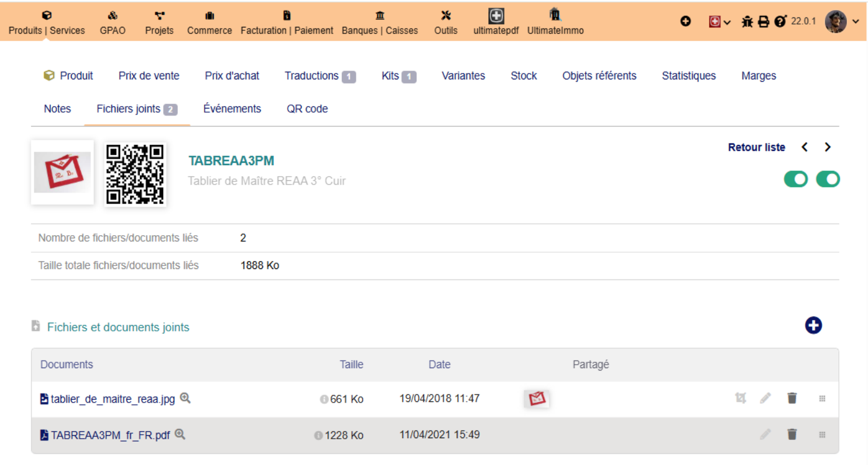Go to next product with right chevron

pos(827,147)
